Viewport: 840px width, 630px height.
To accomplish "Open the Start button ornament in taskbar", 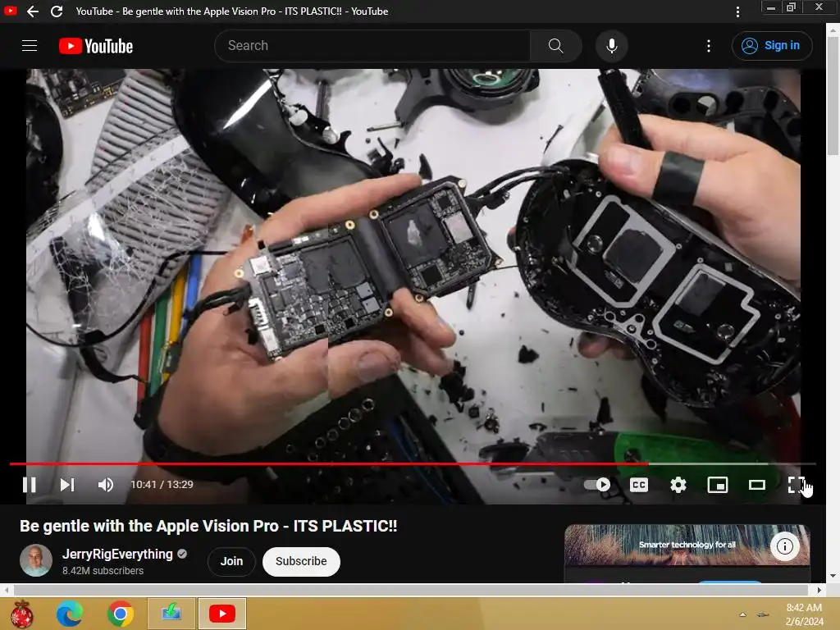I will pyautogui.click(x=22, y=614).
